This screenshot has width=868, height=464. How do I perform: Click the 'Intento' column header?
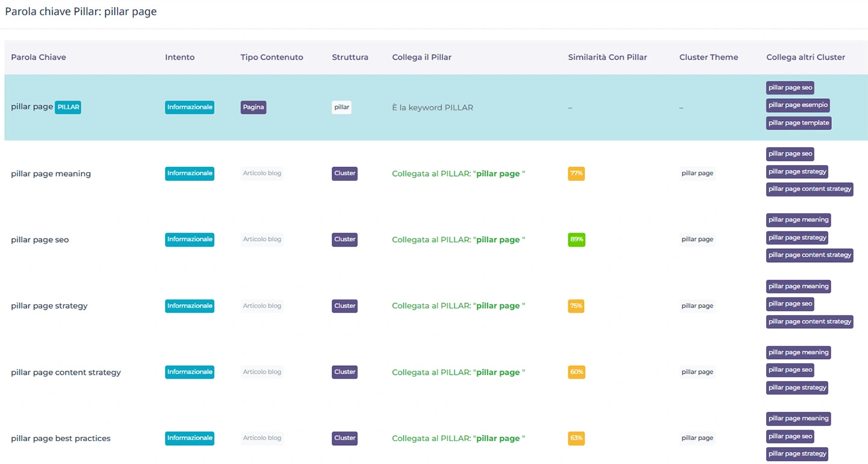[x=180, y=57]
